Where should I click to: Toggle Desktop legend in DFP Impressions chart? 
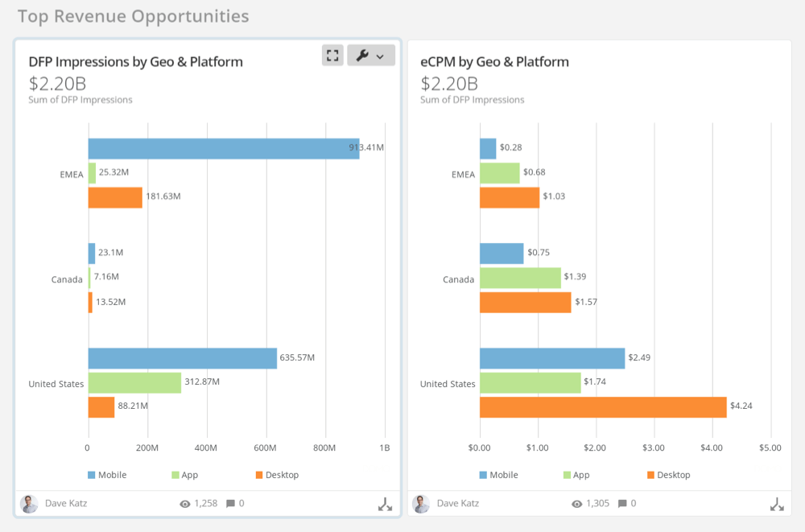pos(277,475)
